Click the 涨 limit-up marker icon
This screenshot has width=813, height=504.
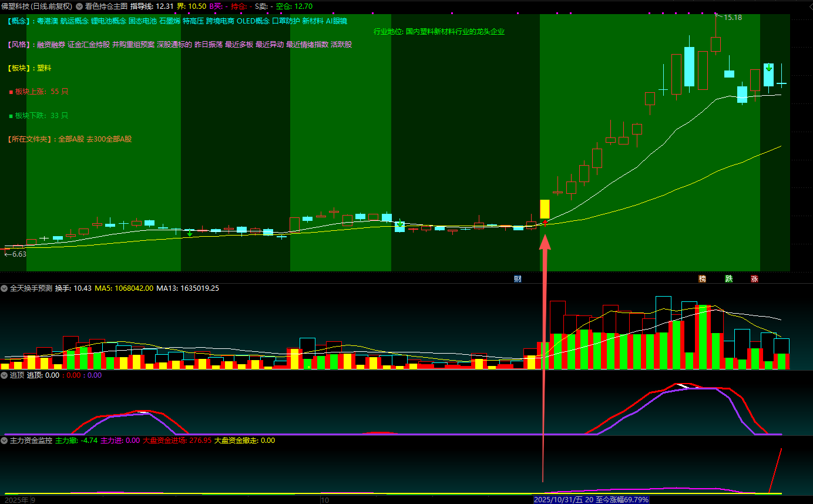tap(754, 279)
